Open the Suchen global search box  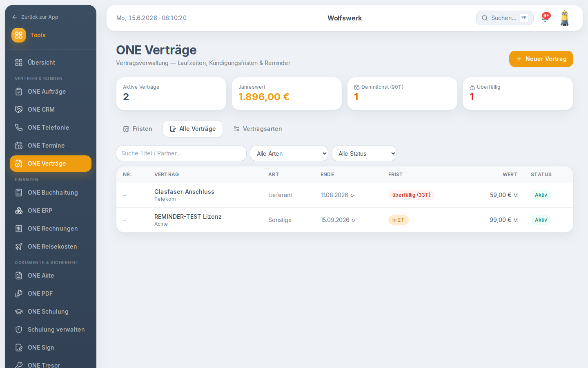click(505, 18)
